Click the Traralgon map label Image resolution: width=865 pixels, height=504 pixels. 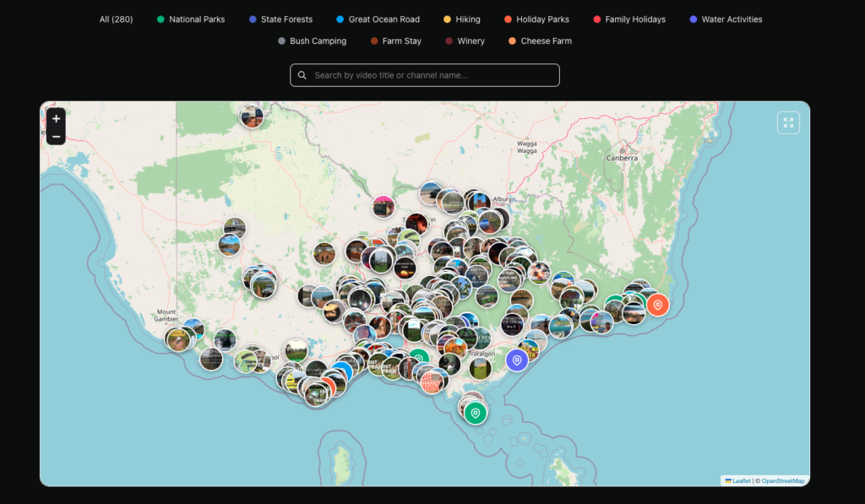coord(481,354)
